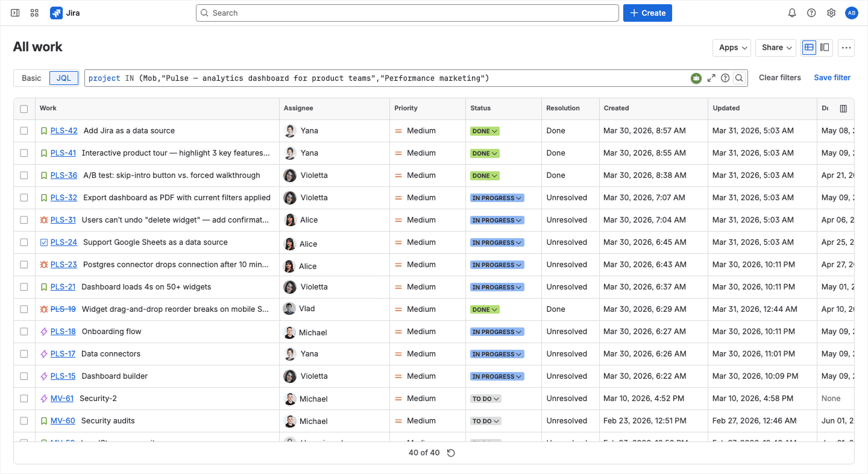Click the Save filter link
This screenshot has width=868, height=474.
pyautogui.click(x=832, y=78)
